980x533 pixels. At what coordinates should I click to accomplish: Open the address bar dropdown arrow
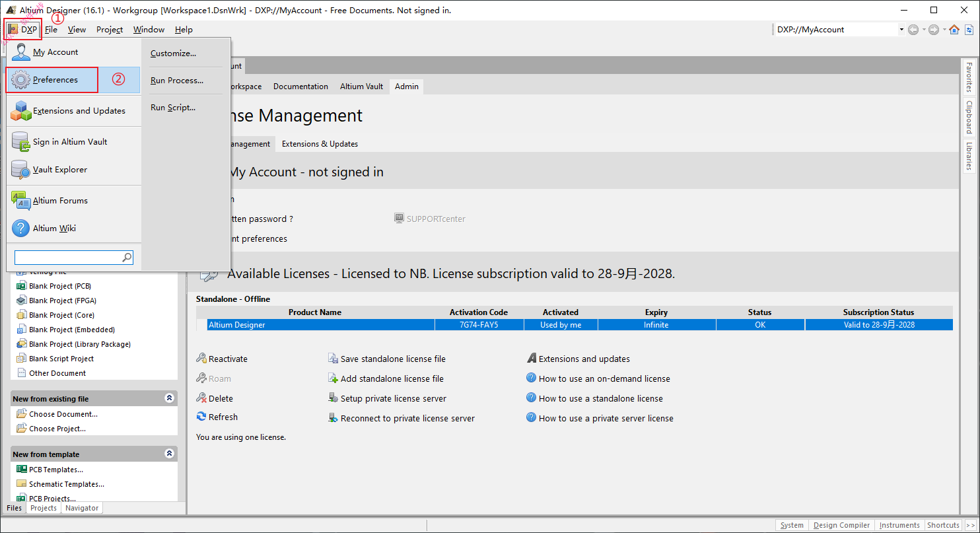(x=901, y=30)
